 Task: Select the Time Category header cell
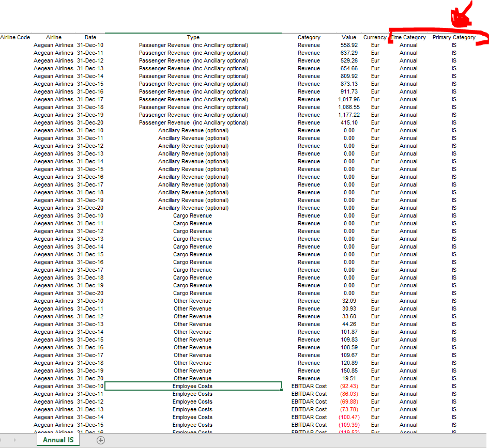408,37
